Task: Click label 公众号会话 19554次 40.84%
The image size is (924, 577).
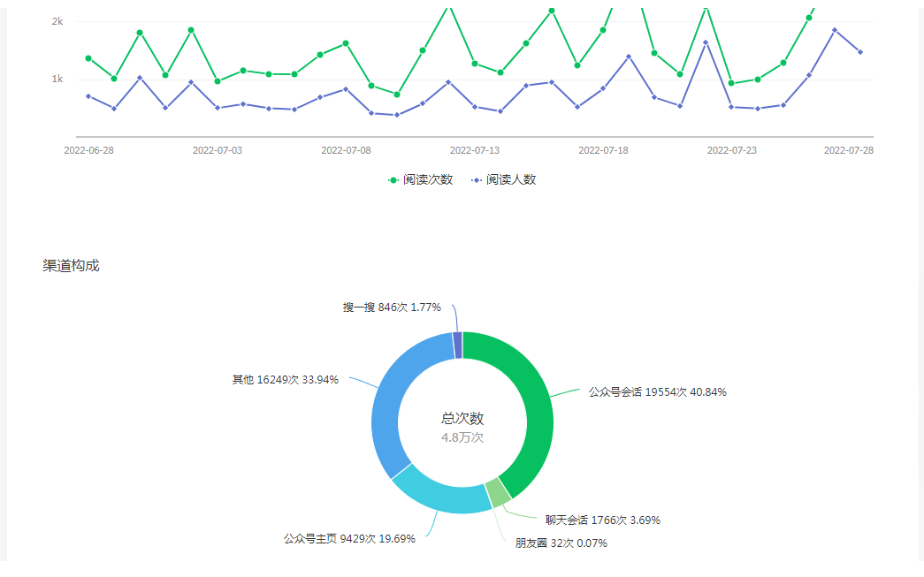Action: click(657, 392)
